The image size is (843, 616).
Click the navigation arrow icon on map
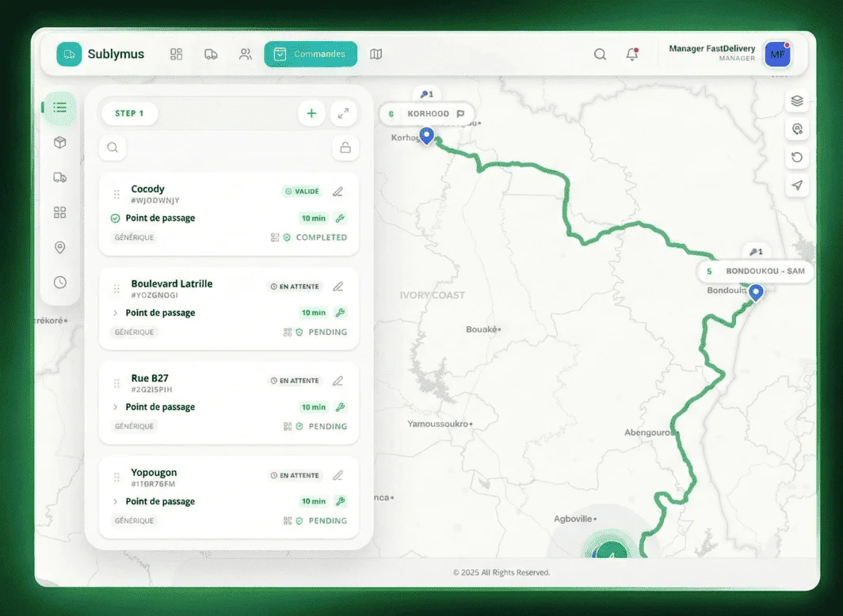[797, 185]
